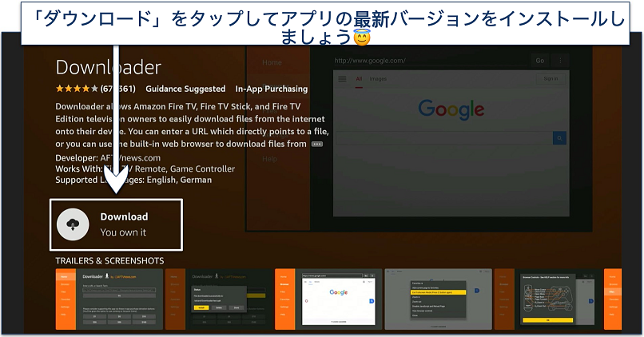Click the 'Developer: AFTVnews.com' line
Viewport: 644px width, 337px height.
click(x=108, y=158)
